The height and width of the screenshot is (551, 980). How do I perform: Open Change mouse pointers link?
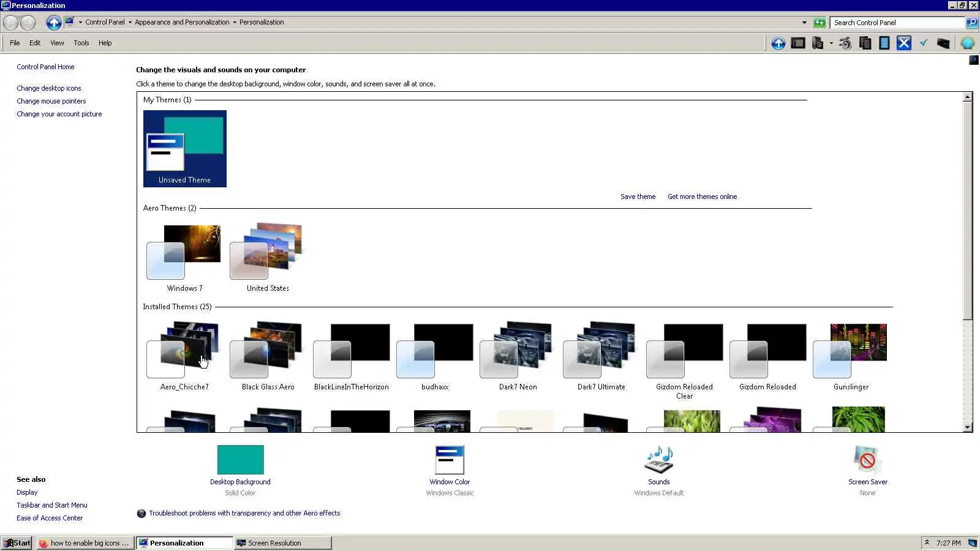51,101
